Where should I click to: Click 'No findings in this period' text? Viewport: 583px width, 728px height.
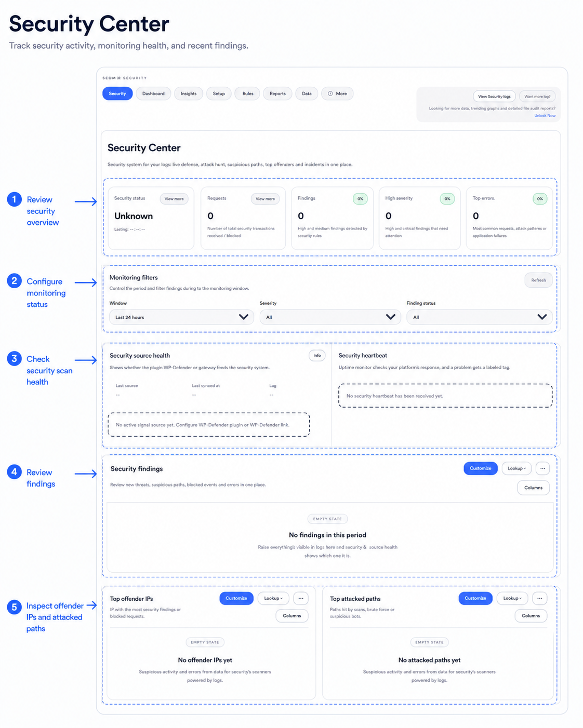click(x=328, y=535)
